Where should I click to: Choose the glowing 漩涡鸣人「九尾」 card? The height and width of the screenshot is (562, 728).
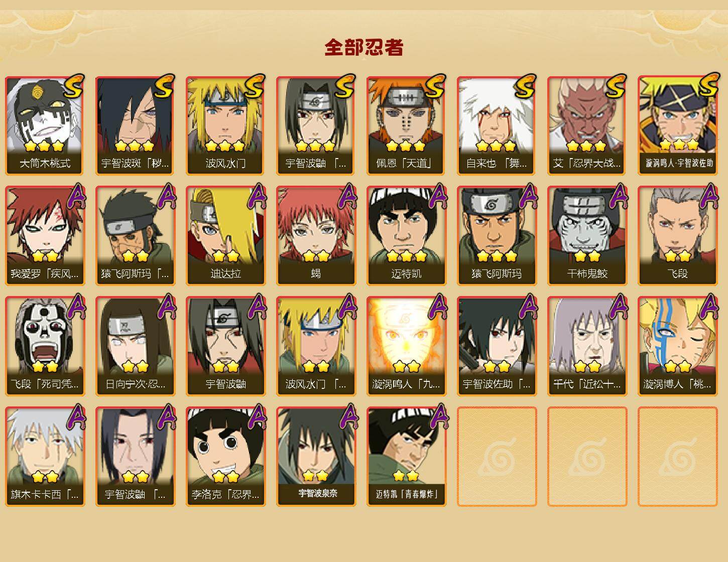tap(406, 346)
